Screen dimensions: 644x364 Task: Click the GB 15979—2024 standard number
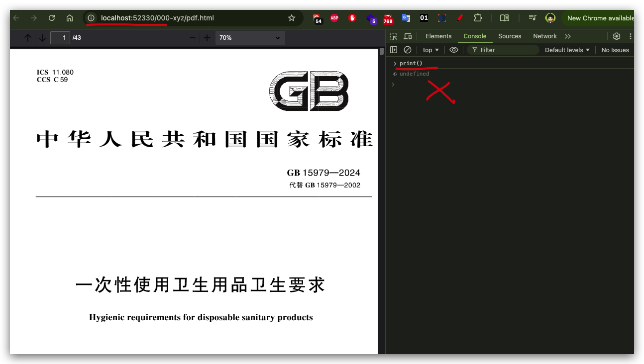(x=323, y=173)
